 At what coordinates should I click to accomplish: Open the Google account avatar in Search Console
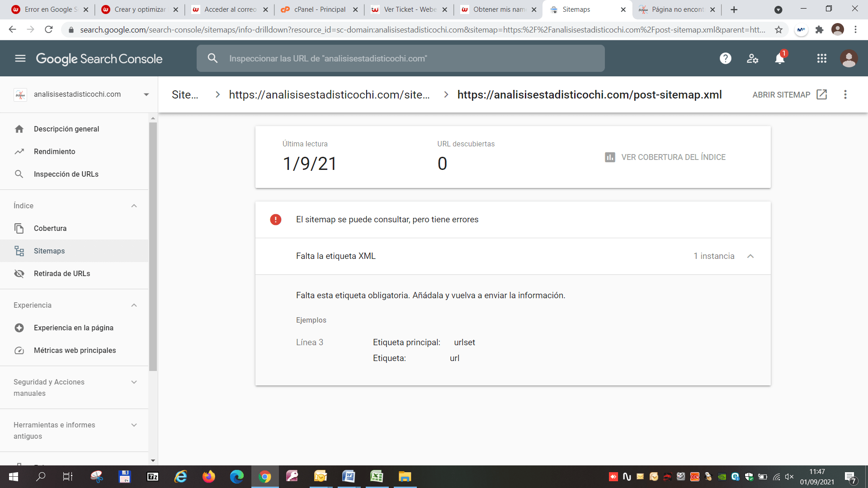point(849,58)
